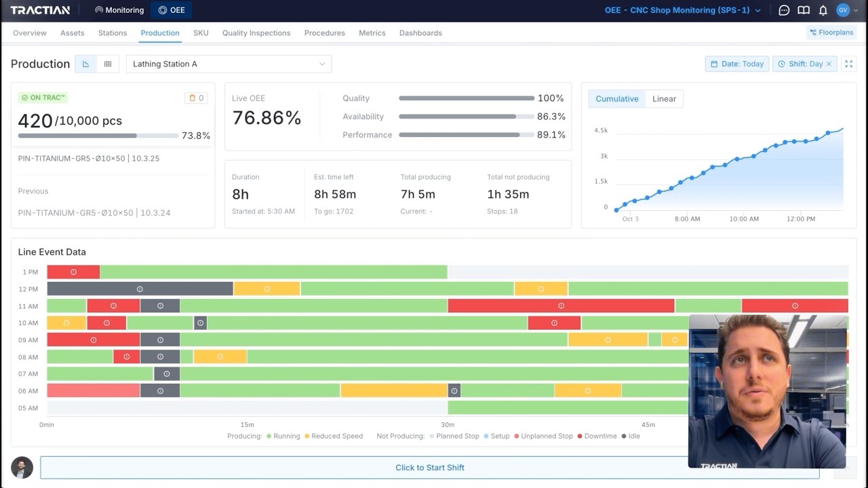Open the Dashboards tab

[x=420, y=33]
